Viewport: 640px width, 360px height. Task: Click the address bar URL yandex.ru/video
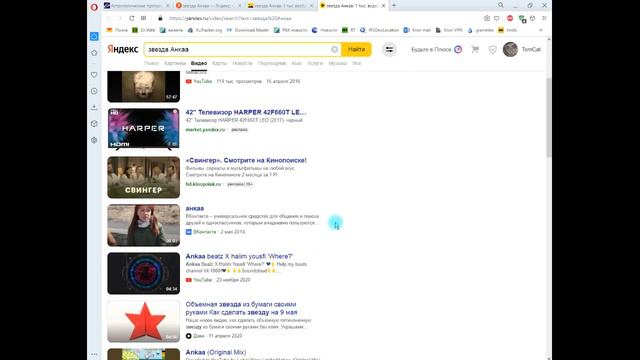230,18
